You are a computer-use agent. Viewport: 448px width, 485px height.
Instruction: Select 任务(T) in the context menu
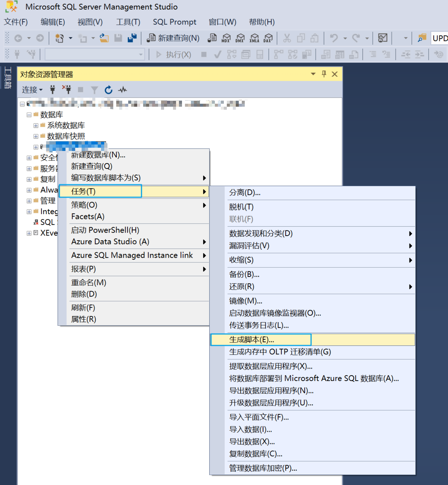(134, 191)
